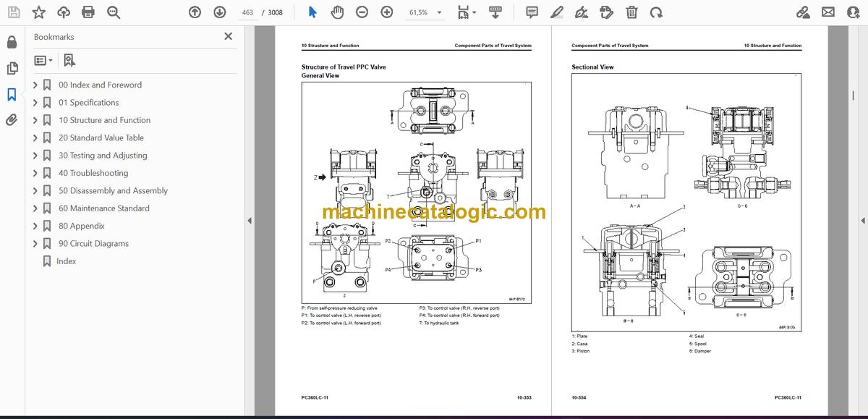Delete page with trash icon

point(631,12)
